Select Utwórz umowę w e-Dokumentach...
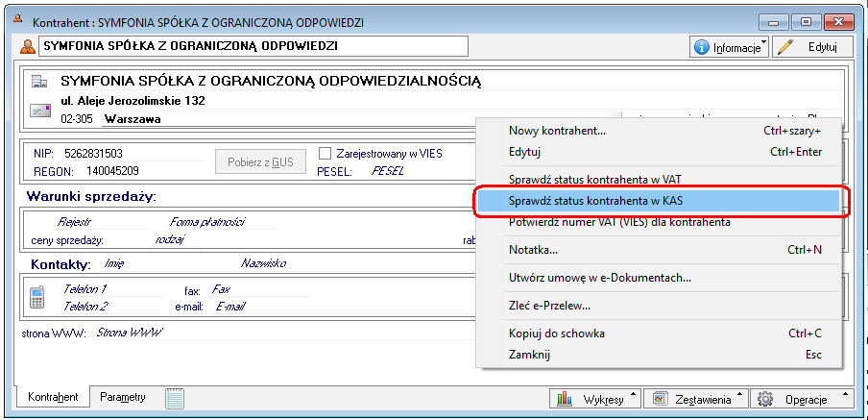 pos(659,278)
